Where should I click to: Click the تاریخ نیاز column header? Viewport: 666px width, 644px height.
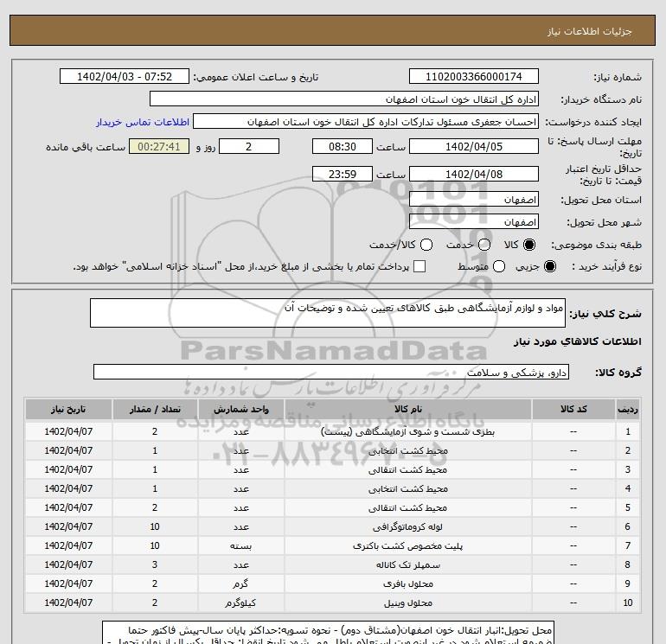(68, 409)
